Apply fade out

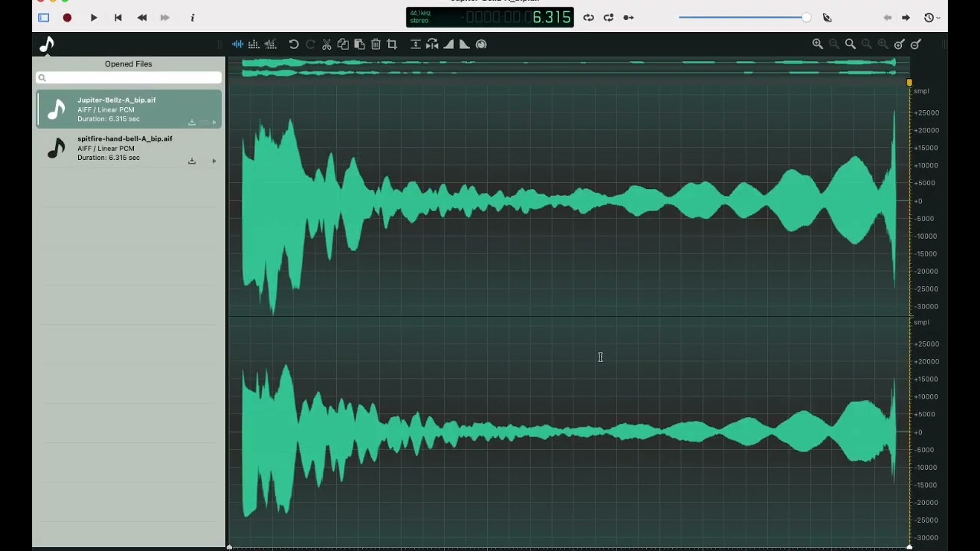[465, 44]
